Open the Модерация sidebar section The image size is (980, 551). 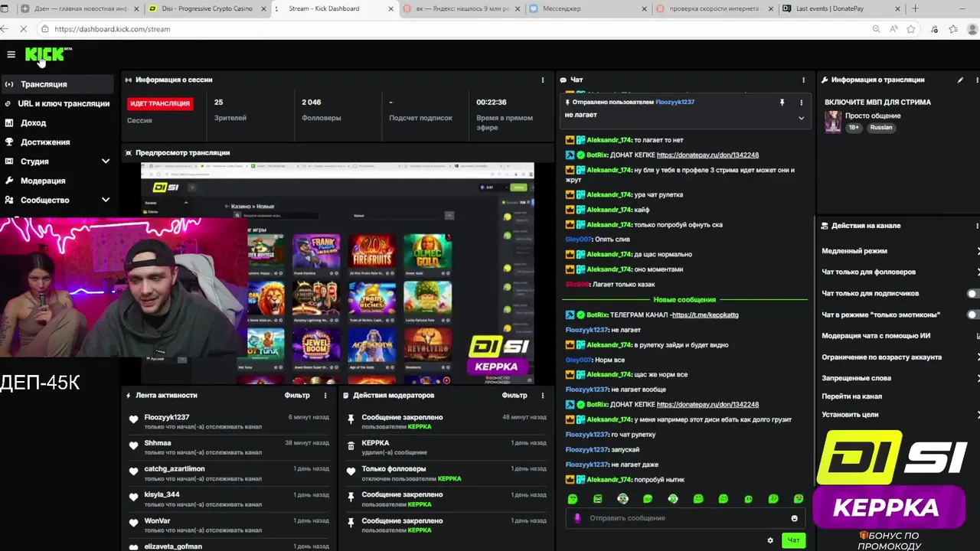point(43,181)
